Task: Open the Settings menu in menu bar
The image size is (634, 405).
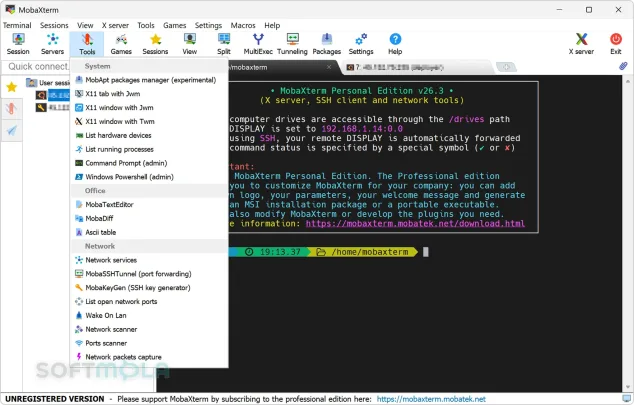Action: 208,25
